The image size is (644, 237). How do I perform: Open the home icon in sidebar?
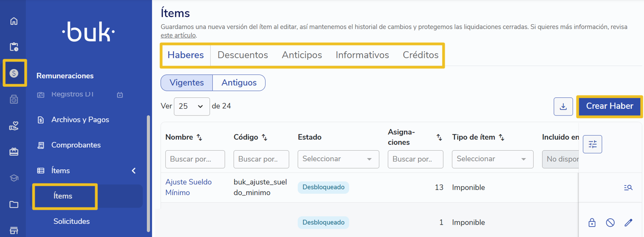tap(14, 21)
